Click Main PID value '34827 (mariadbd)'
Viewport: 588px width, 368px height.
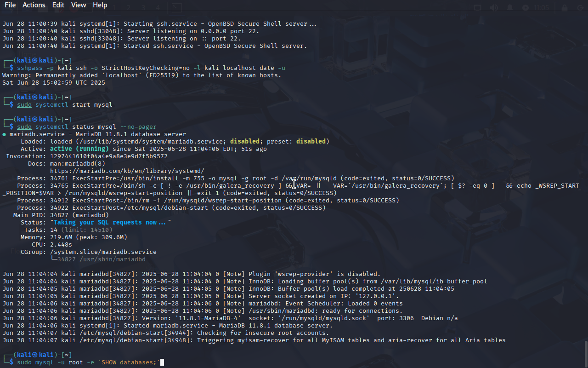click(x=79, y=215)
